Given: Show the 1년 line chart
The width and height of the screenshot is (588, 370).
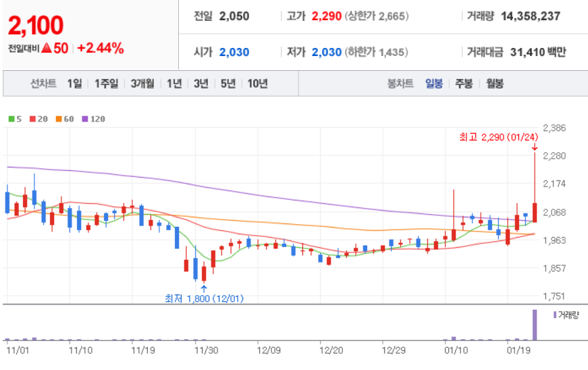Looking at the screenshot, I should pos(174,83).
